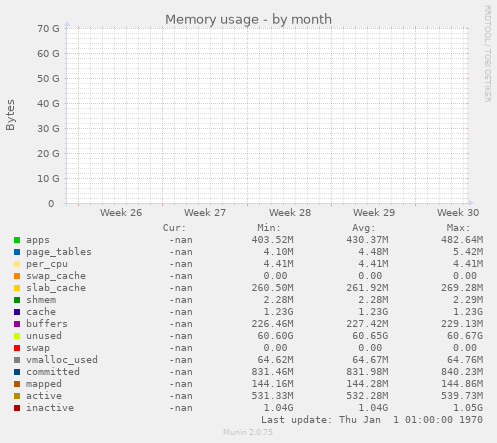Click the 'Week 30' axis label
Viewport: 497px width, 443px height.
pyautogui.click(x=458, y=213)
